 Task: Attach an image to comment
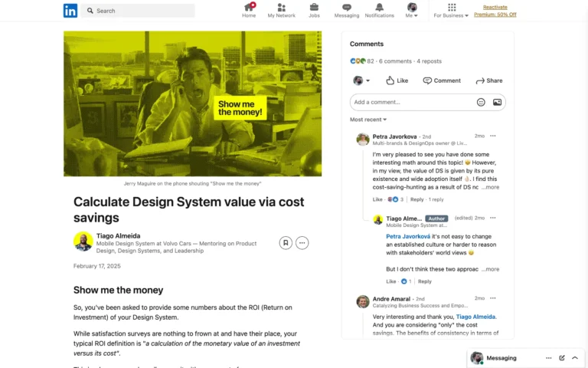497,102
